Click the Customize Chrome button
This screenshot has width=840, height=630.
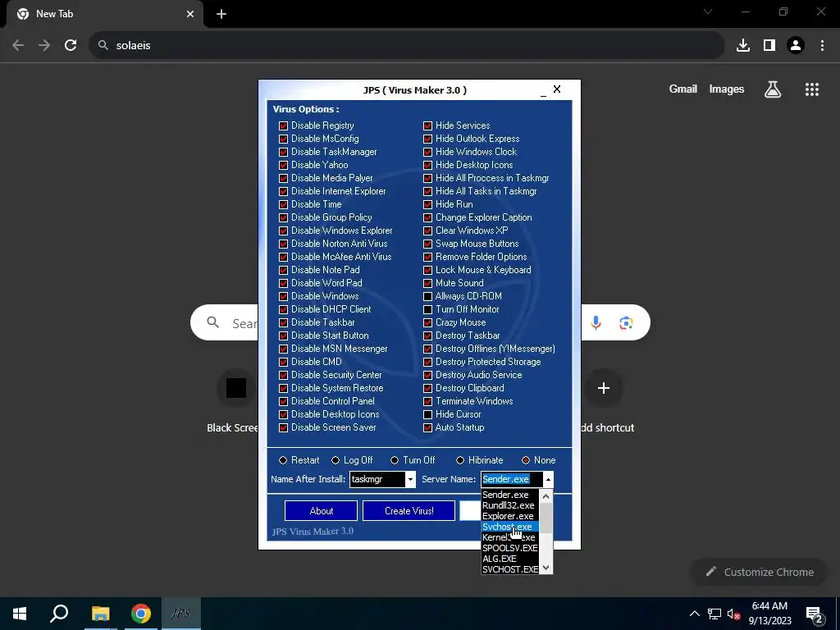pyautogui.click(x=760, y=572)
